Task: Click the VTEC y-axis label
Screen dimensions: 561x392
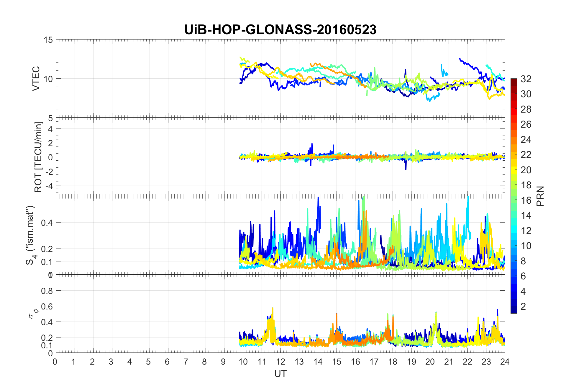Action: (36, 79)
